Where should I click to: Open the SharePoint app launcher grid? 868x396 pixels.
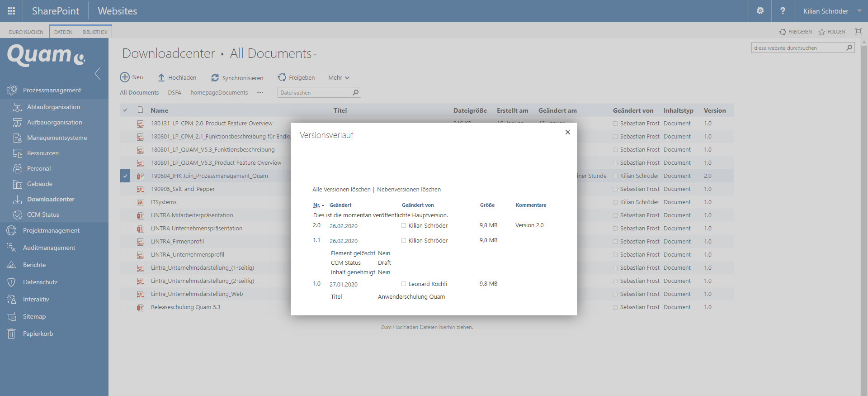(x=11, y=11)
